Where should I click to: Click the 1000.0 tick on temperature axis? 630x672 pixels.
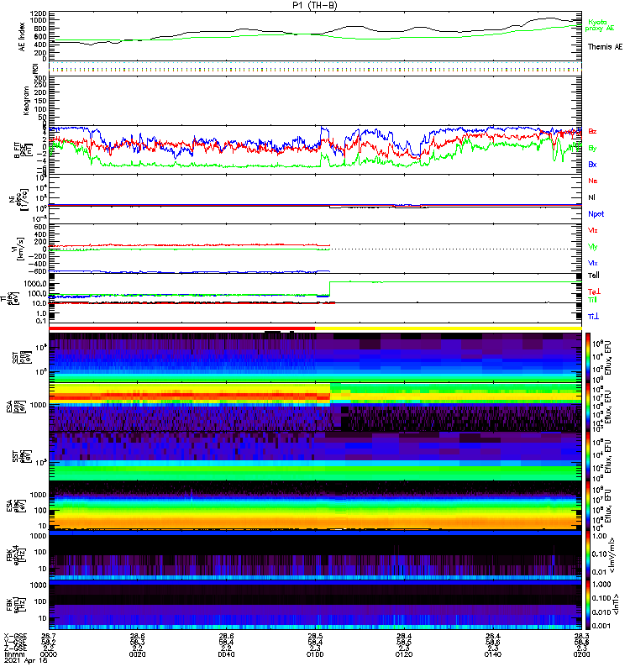click(x=34, y=284)
